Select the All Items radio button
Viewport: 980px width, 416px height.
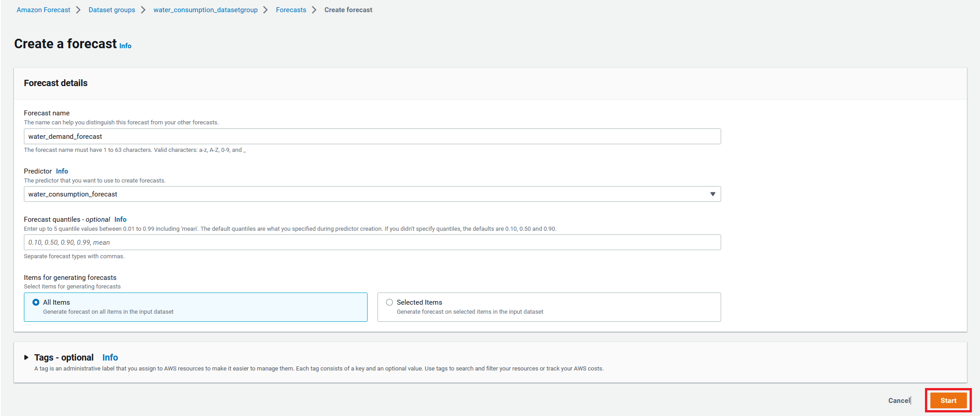[x=36, y=302]
